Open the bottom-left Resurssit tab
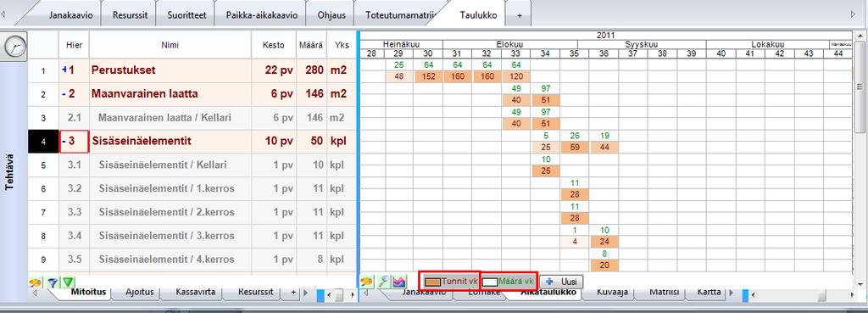 (x=255, y=292)
